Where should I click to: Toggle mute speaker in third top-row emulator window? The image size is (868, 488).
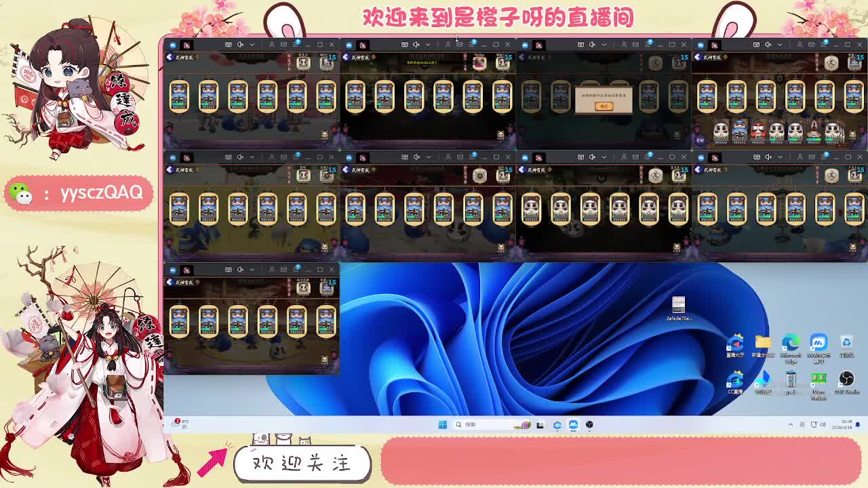click(592, 45)
